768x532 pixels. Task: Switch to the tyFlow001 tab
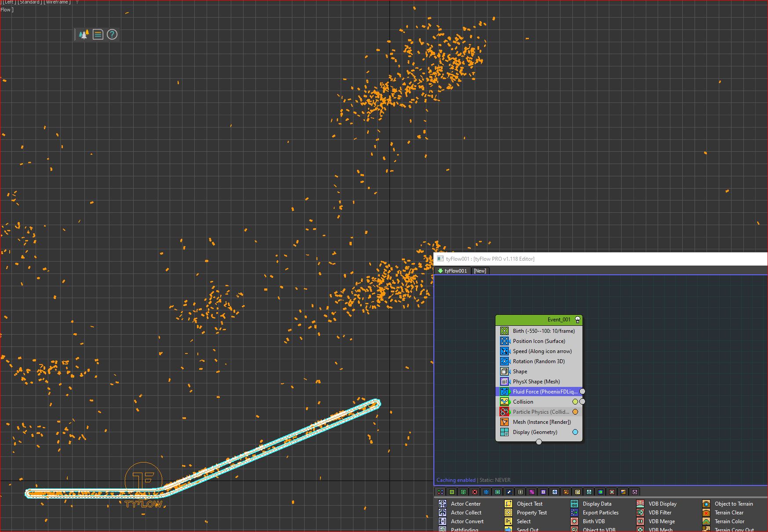[x=452, y=271]
